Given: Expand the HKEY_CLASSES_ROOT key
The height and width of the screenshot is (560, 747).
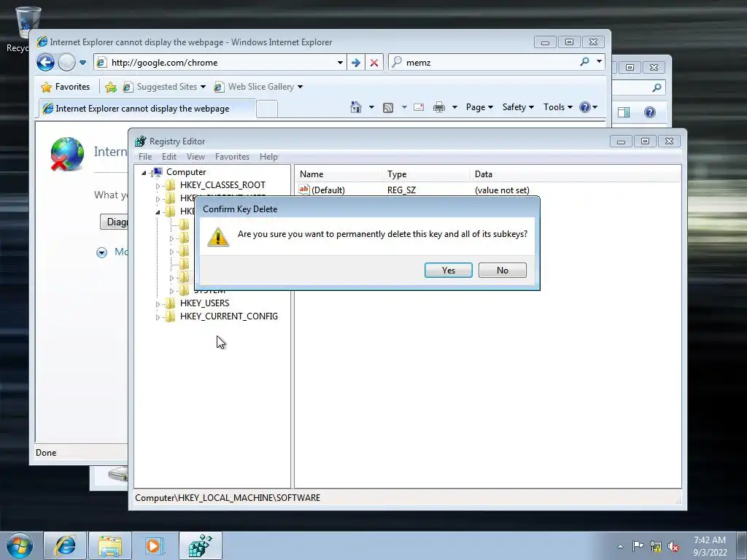Looking at the screenshot, I should pyautogui.click(x=158, y=186).
